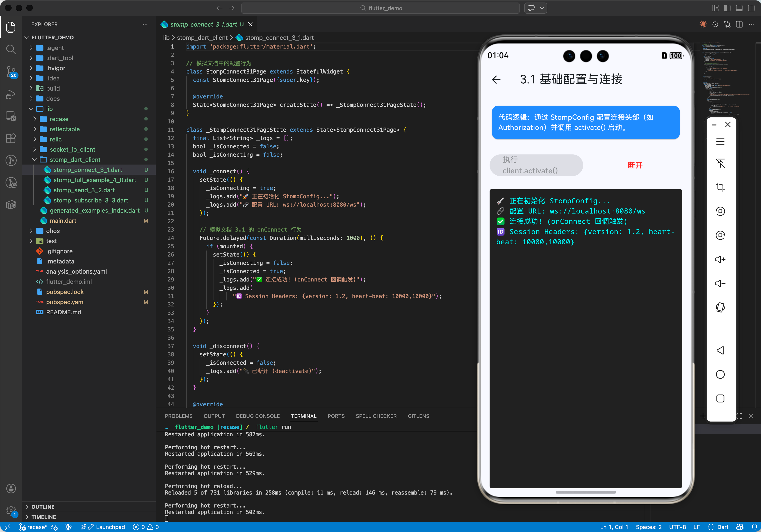This screenshot has height=532, width=761.
Task: Open main.dart in the explorer
Action: [x=63, y=221]
